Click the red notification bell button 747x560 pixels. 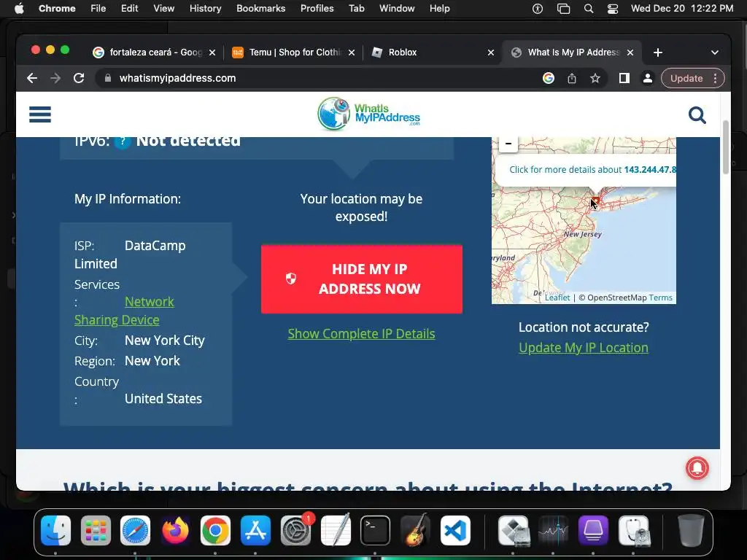[697, 467]
